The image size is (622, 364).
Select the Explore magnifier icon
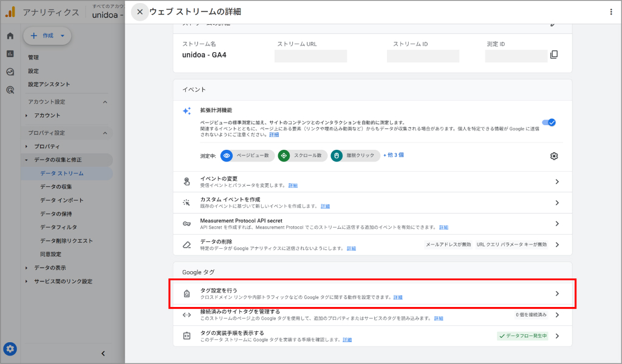click(x=9, y=89)
